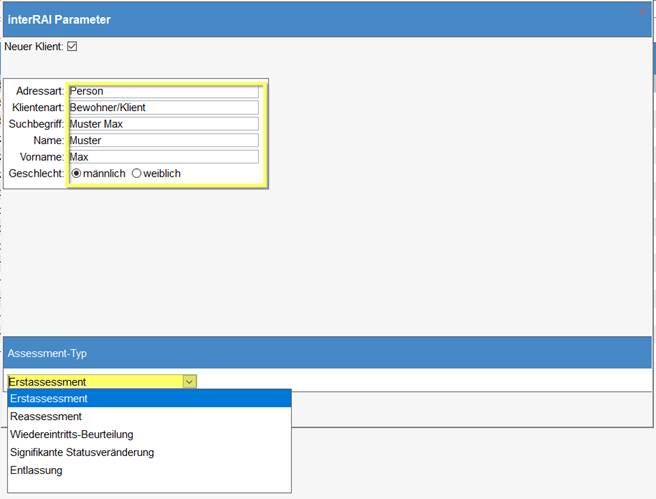Click the Suchbegriff field showing Muster Max

pos(164,124)
